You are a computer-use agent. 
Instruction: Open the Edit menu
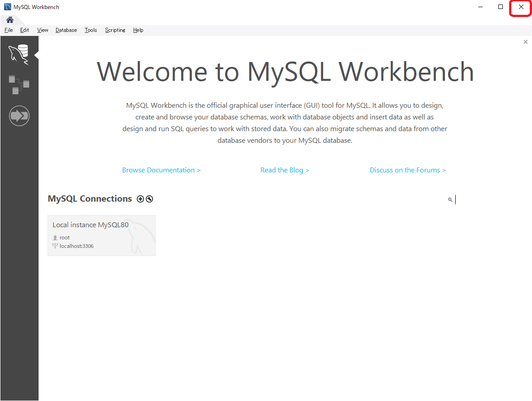tap(24, 30)
